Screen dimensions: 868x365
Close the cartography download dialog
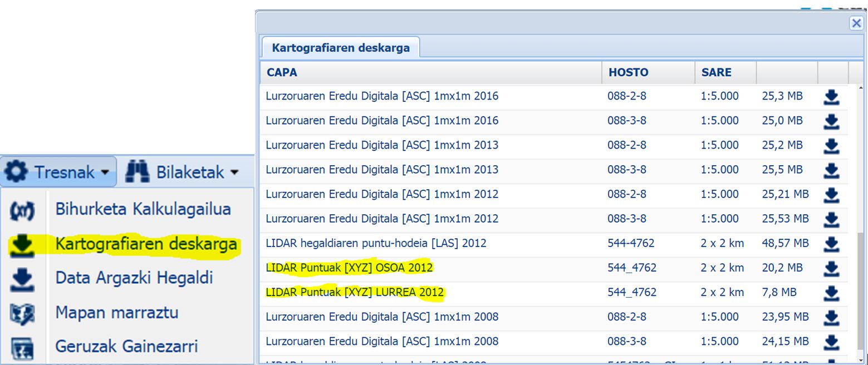click(856, 23)
